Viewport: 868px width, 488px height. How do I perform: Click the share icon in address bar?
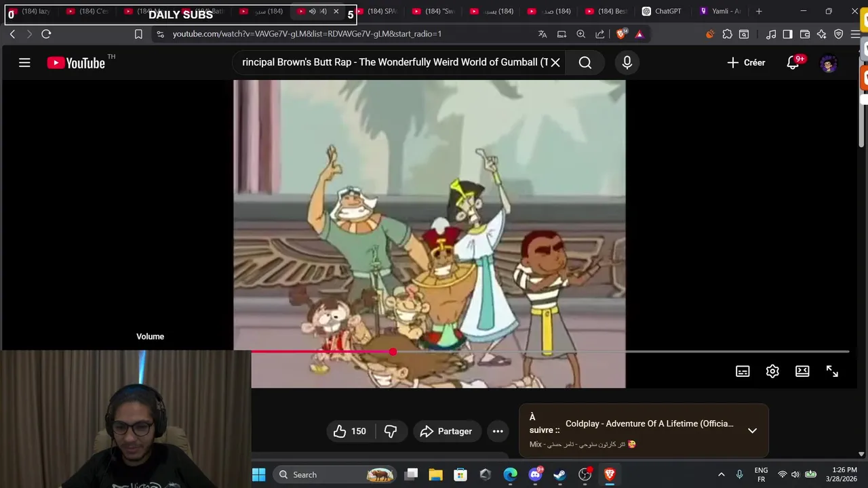pyautogui.click(x=600, y=34)
